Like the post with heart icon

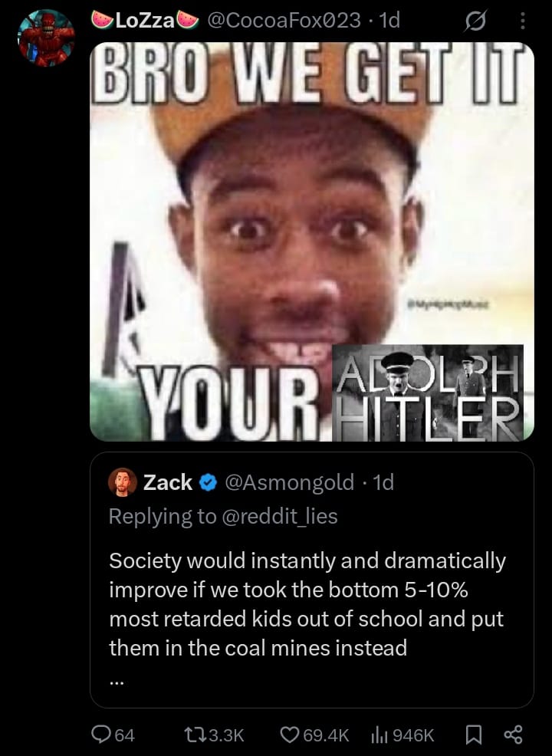290,735
